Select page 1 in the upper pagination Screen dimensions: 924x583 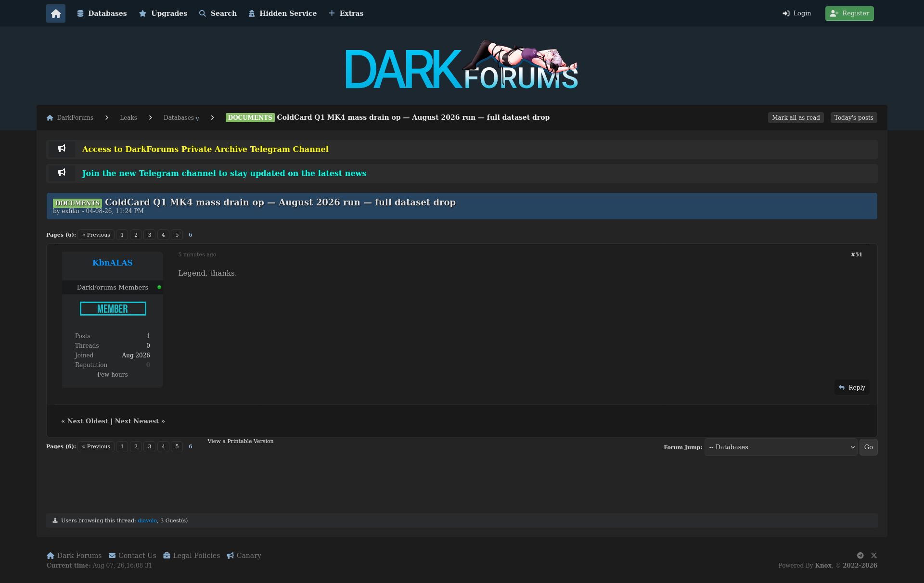pos(122,235)
